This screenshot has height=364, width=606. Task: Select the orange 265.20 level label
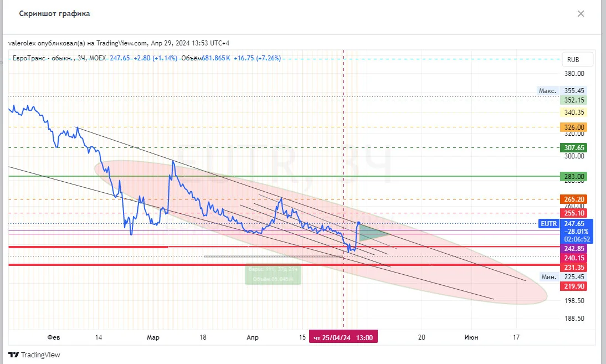[x=574, y=199]
